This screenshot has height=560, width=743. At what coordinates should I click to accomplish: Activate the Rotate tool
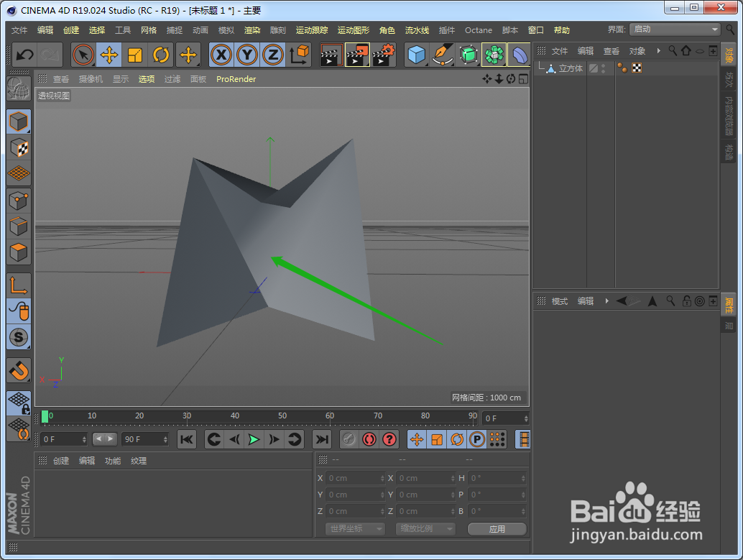point(161,55)
